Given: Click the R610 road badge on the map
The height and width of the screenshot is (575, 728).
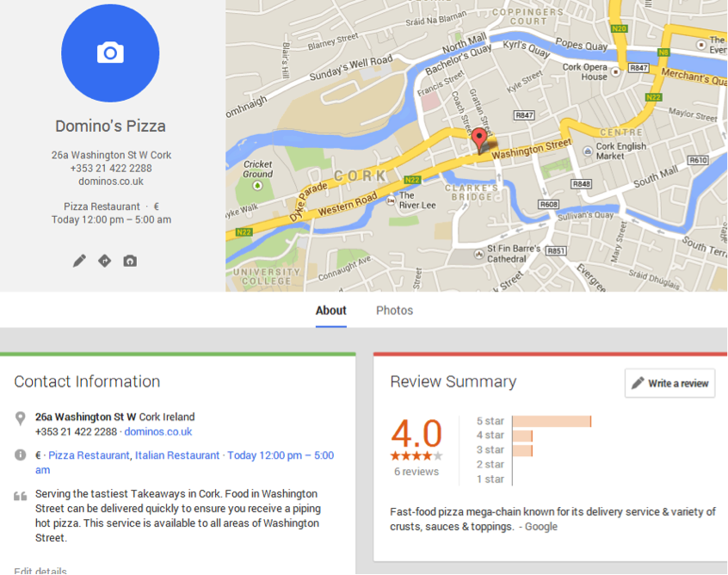Looking at the screenshot, I should pos(698,160).
